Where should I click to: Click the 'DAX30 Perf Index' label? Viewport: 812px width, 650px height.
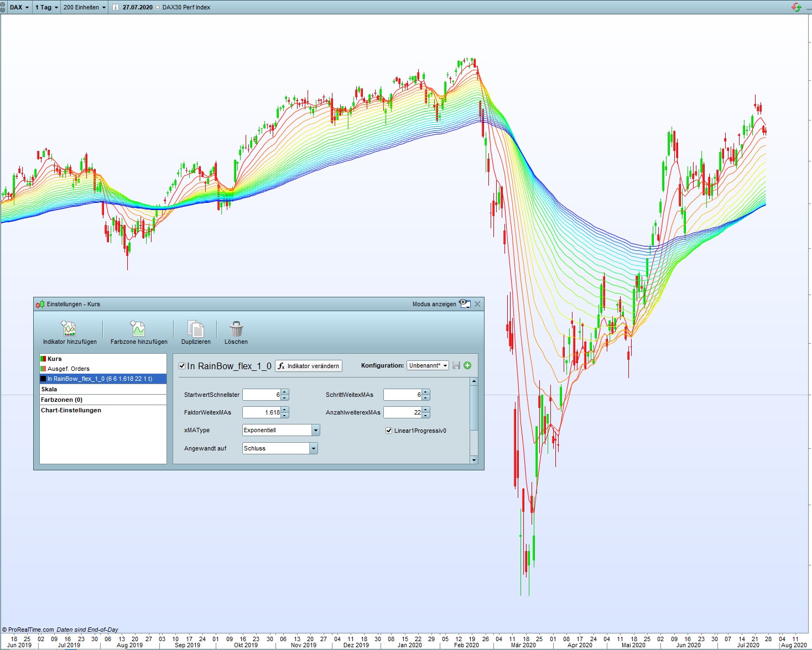point(186,7)
